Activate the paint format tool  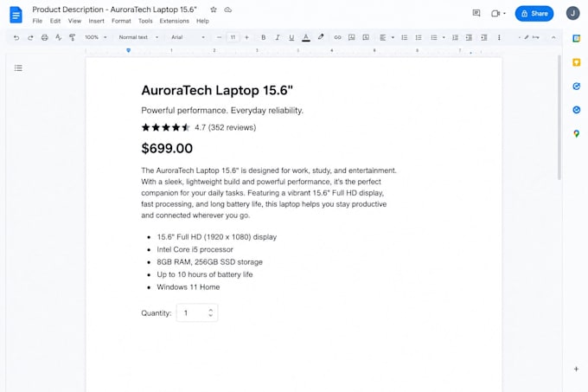(73, 37)
